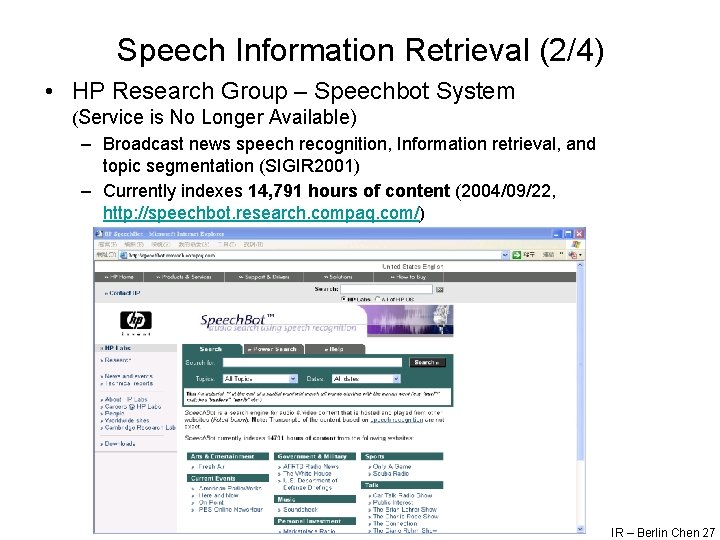
Task: Click the page scrollbar down arrow
Action: [x=580, y=529]
